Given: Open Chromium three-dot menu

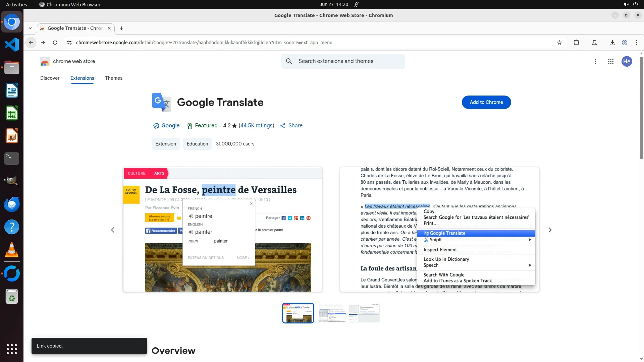Looking at the screenshot, I should click(x=636, y=43).
